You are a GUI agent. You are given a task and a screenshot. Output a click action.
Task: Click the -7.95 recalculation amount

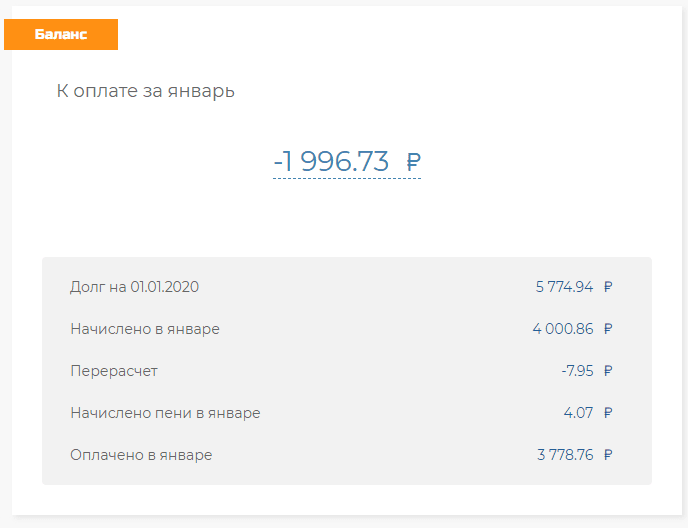[x=577, y=371]
